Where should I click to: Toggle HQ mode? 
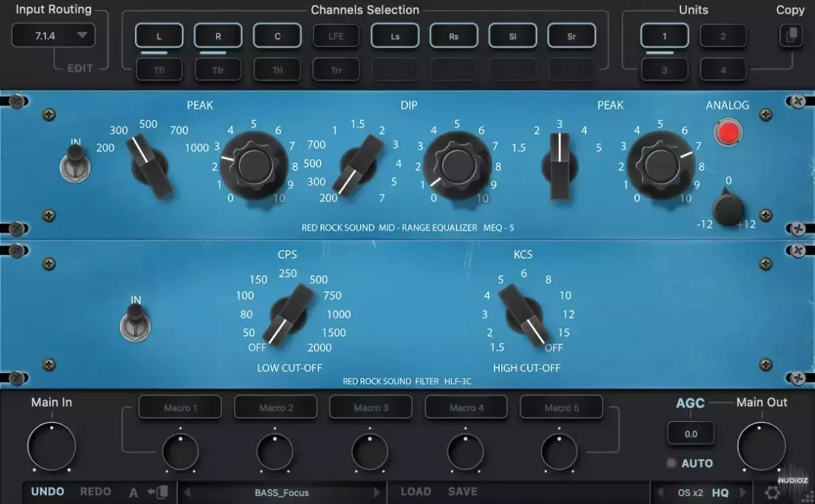click(720, 492)
